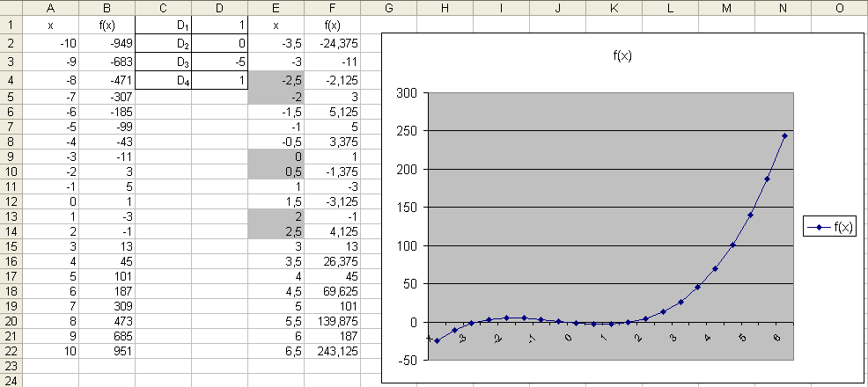The height and width of the screenshot is (387, 868).
Task: Select row 23 header
Action: point(11,365)
